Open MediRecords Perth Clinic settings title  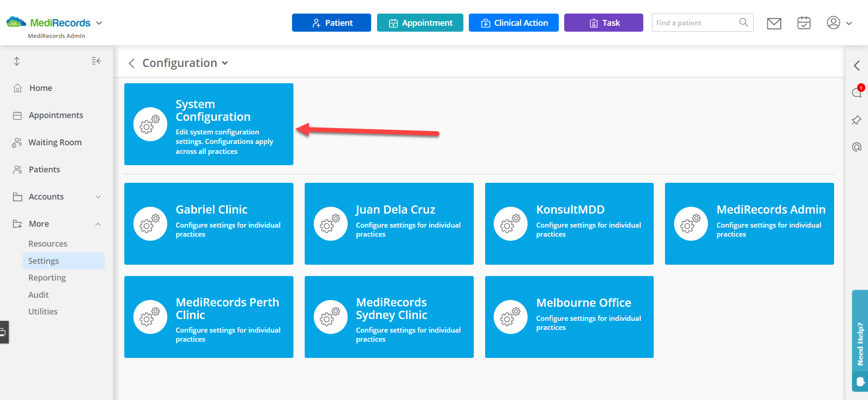(227, 309)
